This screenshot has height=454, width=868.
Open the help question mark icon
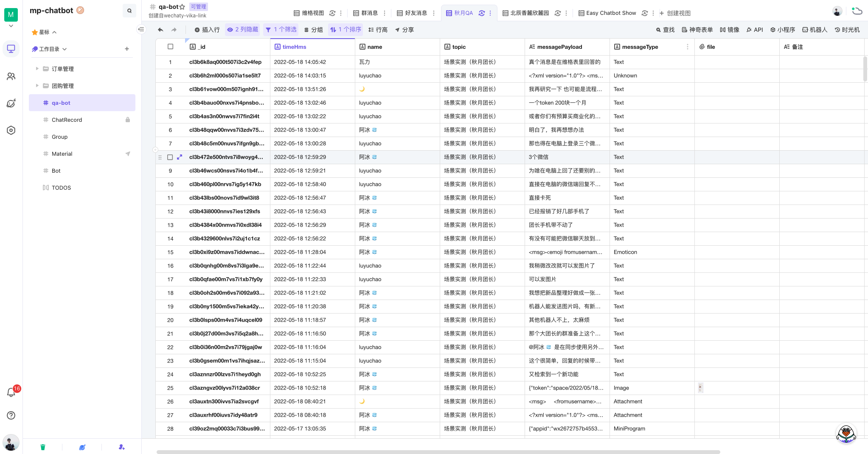click(11, 415)
